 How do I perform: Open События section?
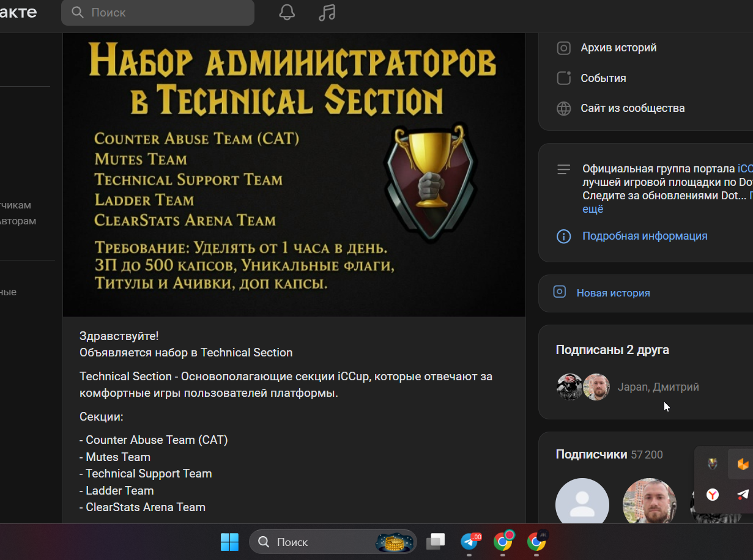click(x=603, y=78)
